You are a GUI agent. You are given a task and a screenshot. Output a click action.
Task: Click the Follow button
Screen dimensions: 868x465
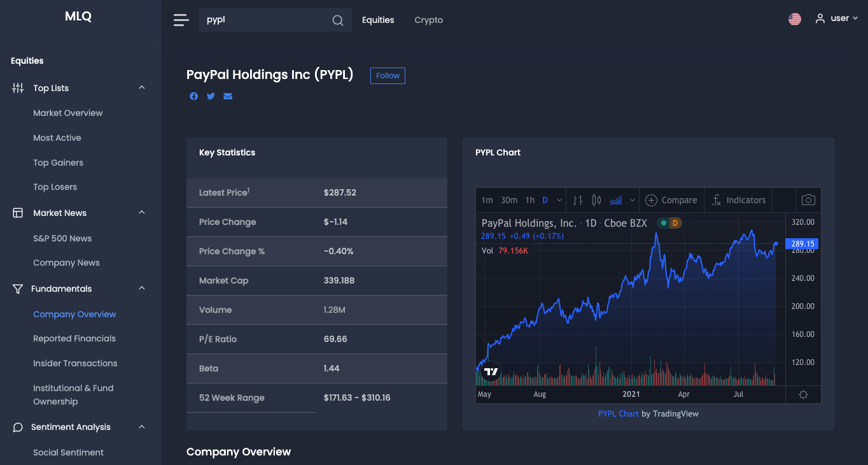(x=388, y=75)
